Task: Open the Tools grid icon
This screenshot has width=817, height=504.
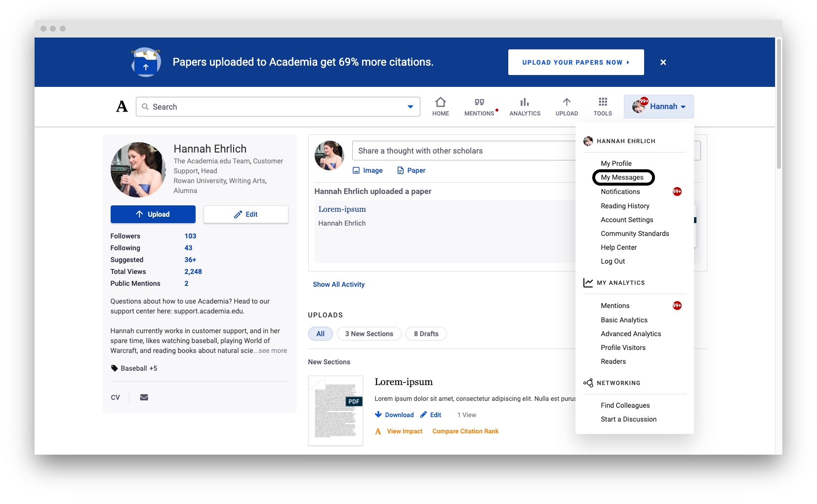Action: click(x=603, y=102)
